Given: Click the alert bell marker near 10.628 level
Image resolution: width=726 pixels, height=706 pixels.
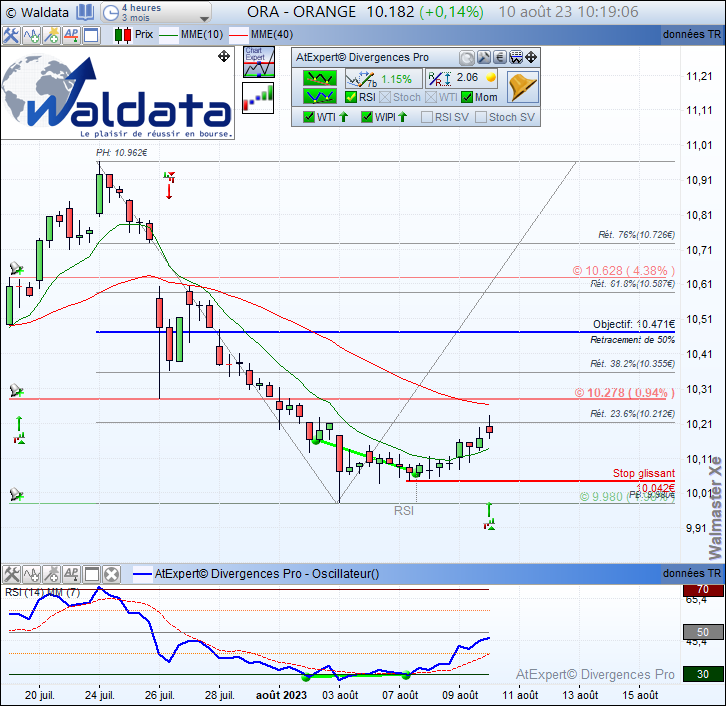Looking at the screenshot, I should [x=16, y=269].
